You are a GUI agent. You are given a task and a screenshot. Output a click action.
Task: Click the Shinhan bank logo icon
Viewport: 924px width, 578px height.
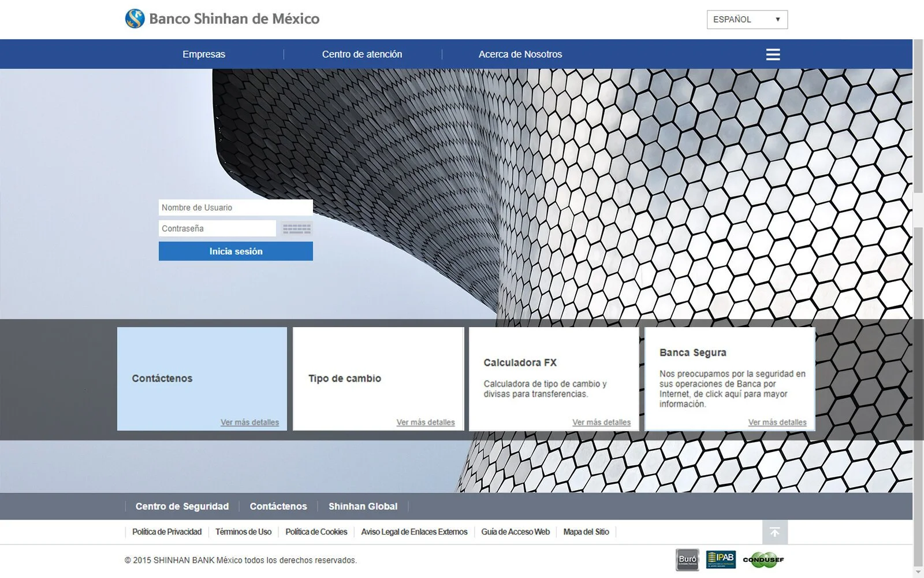point(135,18)
